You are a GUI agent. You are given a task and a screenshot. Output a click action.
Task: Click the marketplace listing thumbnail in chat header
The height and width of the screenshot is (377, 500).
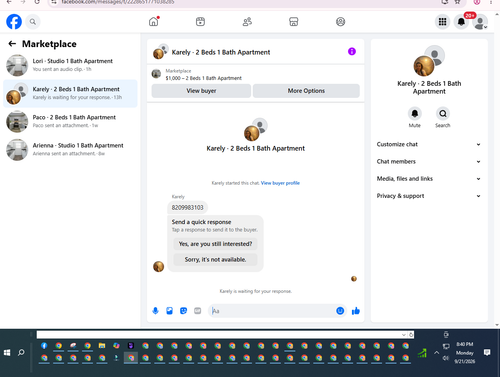pyautogui.click(x=156, y=74)
